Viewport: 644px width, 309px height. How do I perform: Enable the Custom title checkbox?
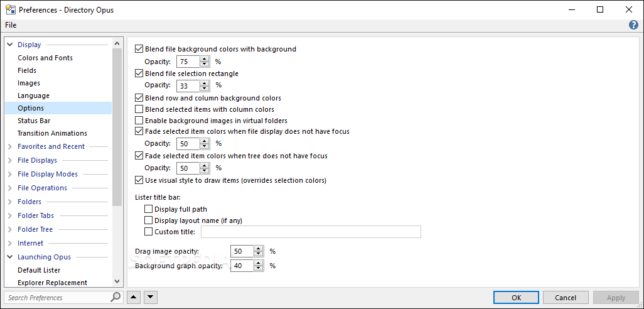pyautogui.click(x=149, y=232)
